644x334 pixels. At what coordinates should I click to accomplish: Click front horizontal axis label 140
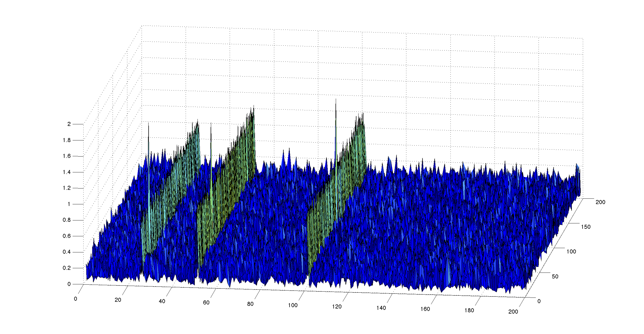[381, 308]
